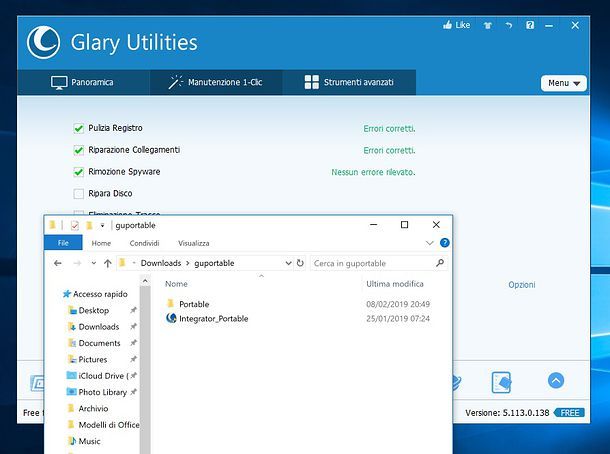
Task: Open Downloads in the navigation pane
Action: [x=99, y=327]
